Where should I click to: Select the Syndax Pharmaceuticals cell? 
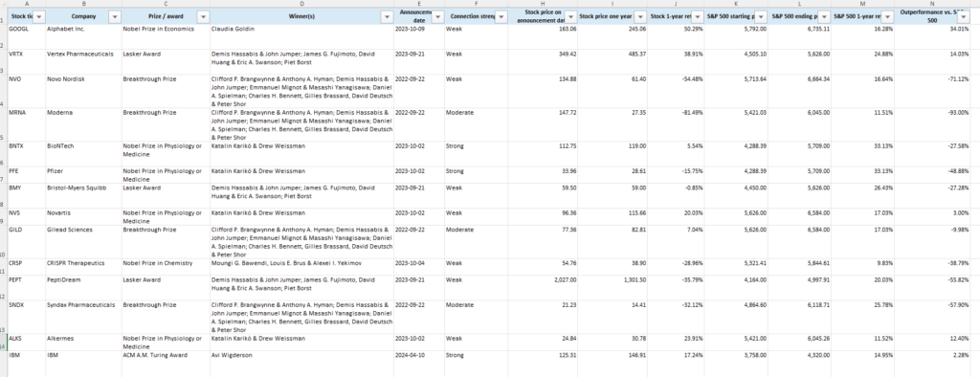point(84,317)
